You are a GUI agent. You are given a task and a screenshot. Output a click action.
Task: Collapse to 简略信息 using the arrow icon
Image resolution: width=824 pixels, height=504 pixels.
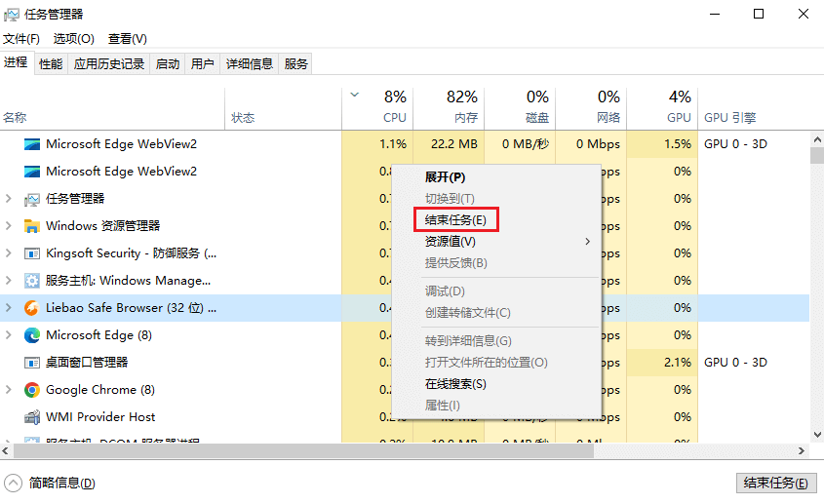coord(13,483)
